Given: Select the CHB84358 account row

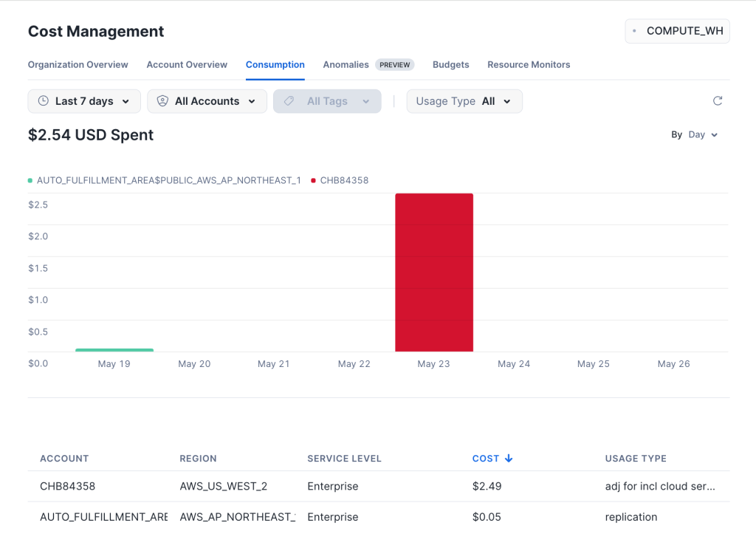Looking at the screenshot, I should [68, 487].
